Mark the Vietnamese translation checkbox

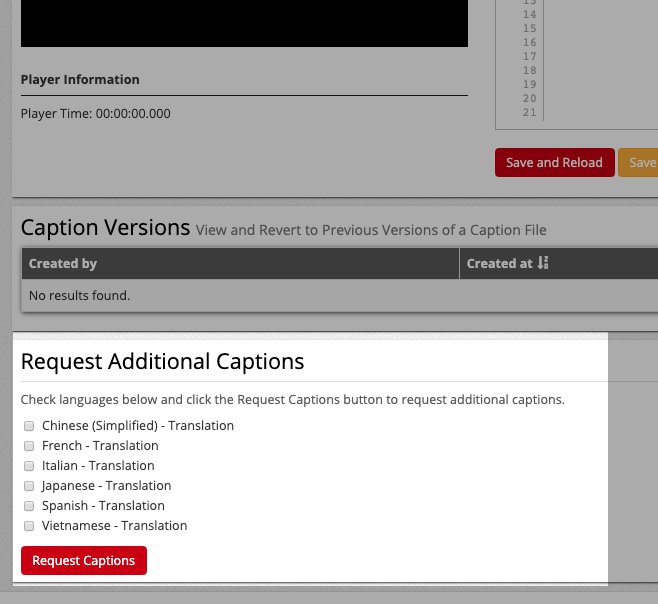click(29, 526)
